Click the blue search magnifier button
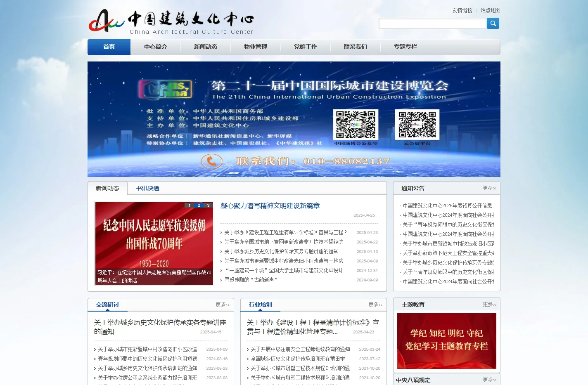The height and width of the screenshot is (385, 588). pos(493,24)
